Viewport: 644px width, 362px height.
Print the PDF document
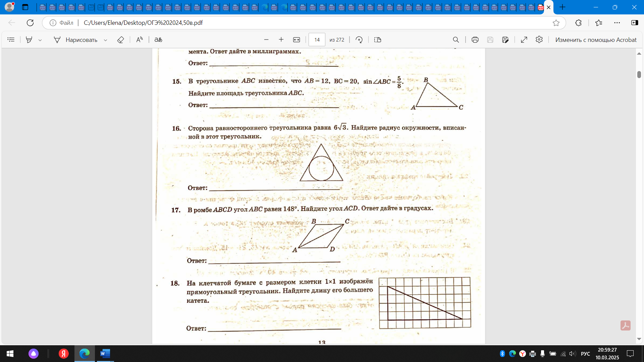point(475,40)
